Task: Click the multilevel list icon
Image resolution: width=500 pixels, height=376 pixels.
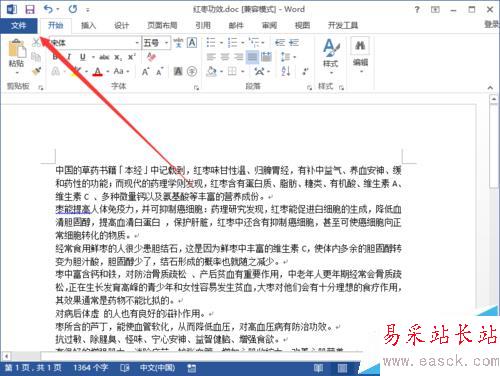Action: point(254,43)
